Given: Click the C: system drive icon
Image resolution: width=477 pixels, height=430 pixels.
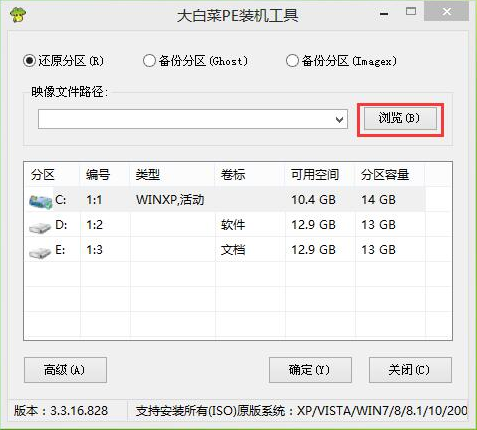Looking at the screenshot, I should point(41,201).
